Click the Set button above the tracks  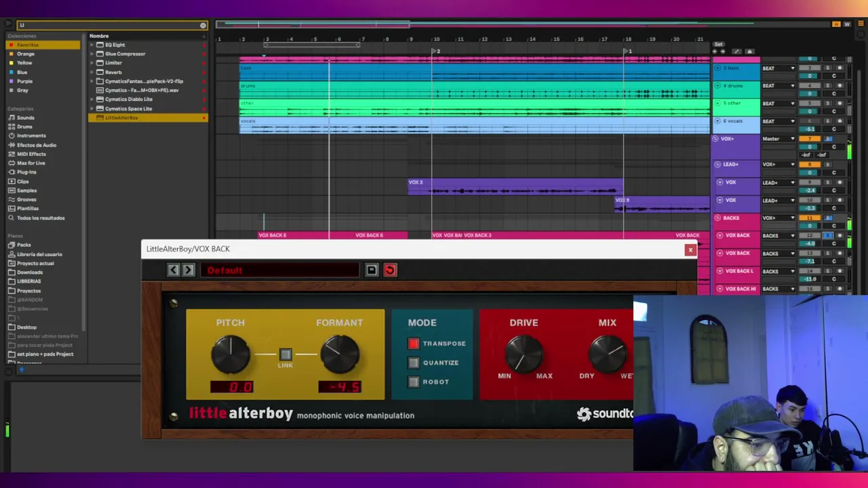coord(718,45)
